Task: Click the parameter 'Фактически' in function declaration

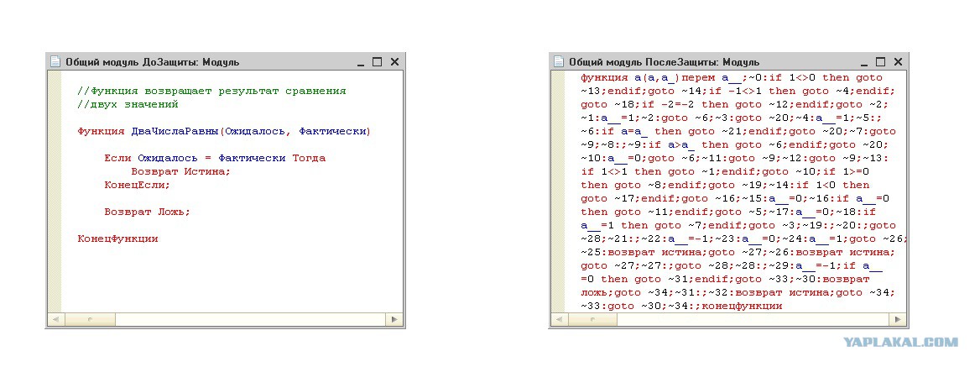Action: [332, 131]
